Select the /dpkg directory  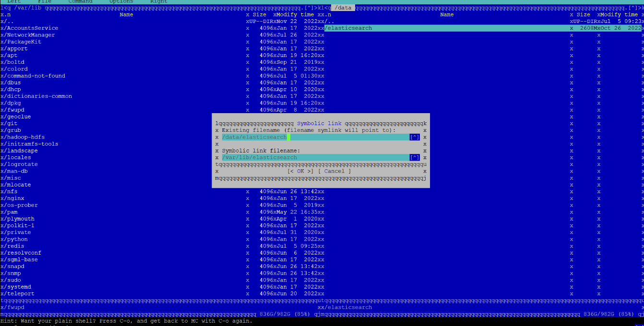(x=160, y=103)
